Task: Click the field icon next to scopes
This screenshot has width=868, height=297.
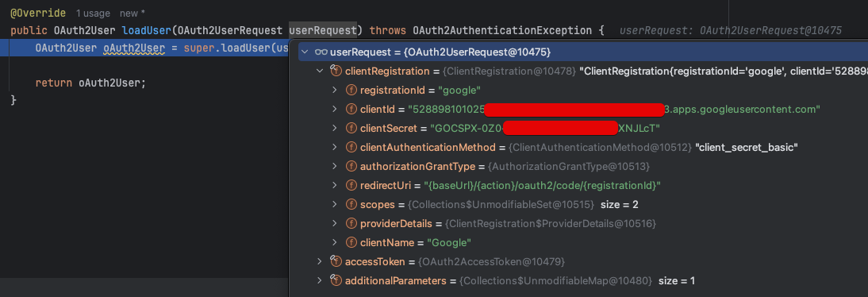Action: [351, 205]
